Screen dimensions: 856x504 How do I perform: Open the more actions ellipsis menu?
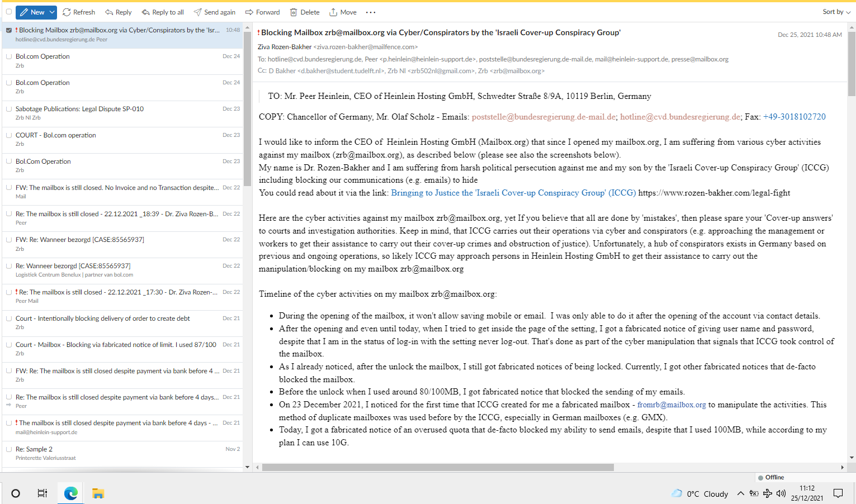tap(371, 12)
